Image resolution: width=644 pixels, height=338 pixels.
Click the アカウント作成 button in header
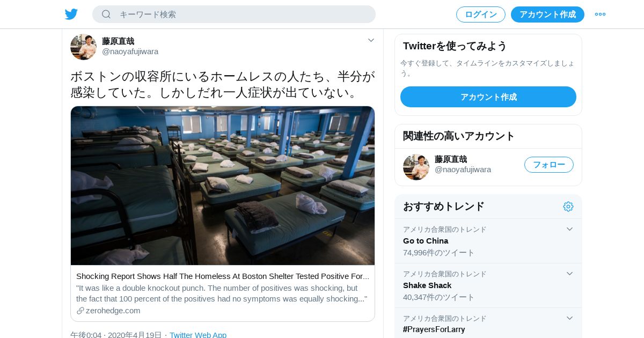(547, 14)
